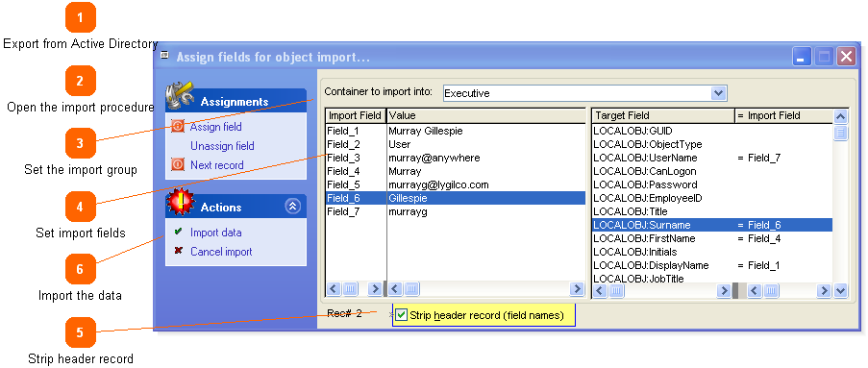Select LOCALOBJ:CanLogon target field

point(712,171)
